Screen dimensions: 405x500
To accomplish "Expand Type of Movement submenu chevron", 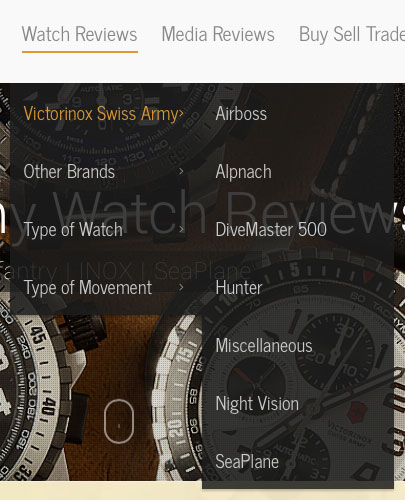I will [x=181, y=287].
